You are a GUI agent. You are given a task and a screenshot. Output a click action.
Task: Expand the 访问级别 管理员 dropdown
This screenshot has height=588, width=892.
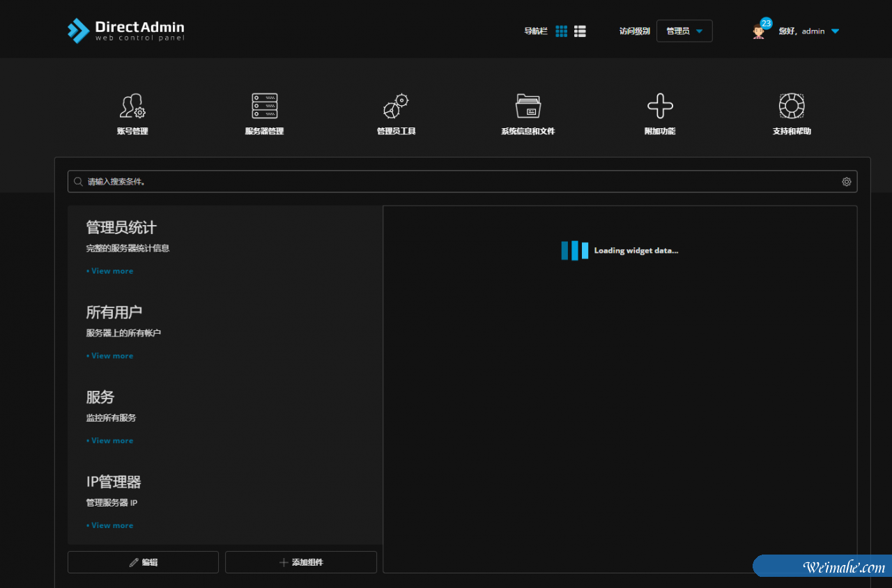[x=684, y=31]
